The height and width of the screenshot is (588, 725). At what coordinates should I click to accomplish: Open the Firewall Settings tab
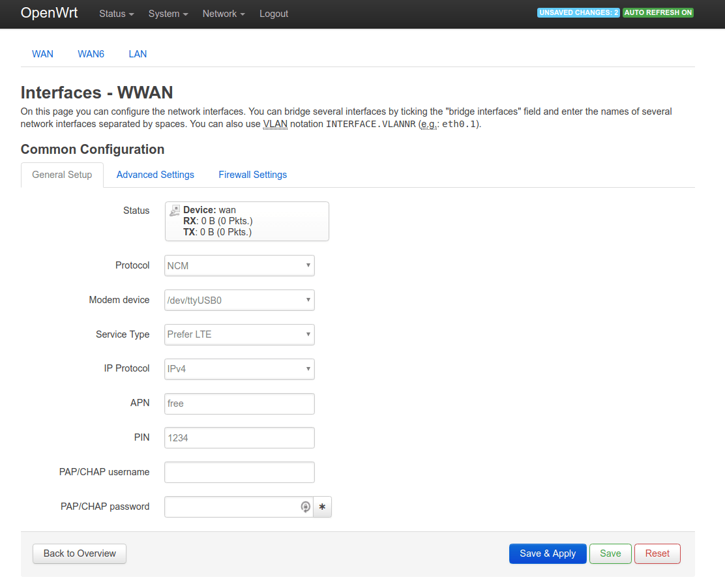(253, 175)
